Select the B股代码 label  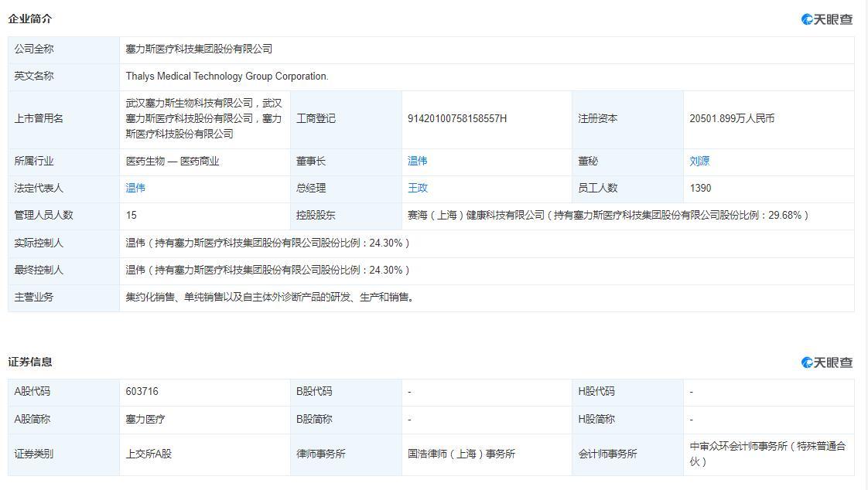pos(314,392)
